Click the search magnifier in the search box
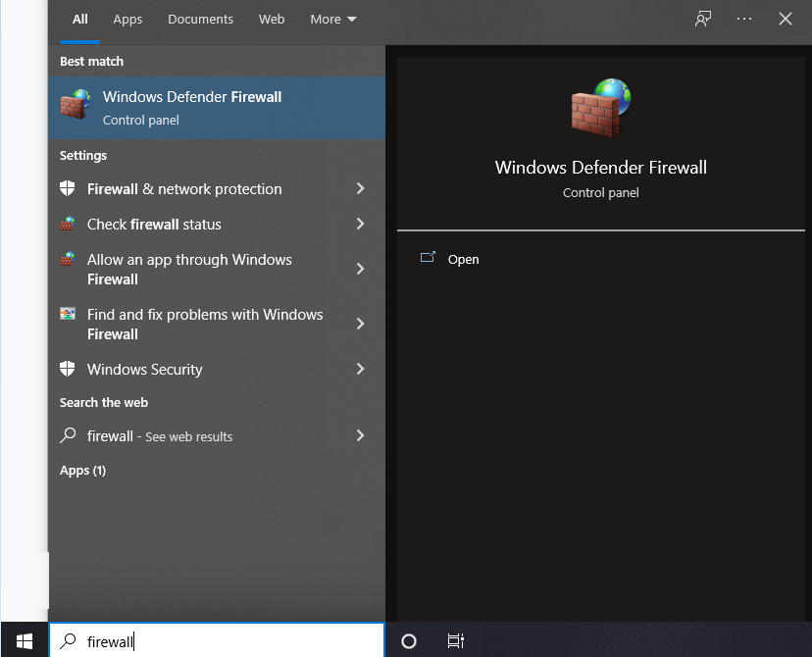This screenshot has height=657, width=812. point(67,641)
